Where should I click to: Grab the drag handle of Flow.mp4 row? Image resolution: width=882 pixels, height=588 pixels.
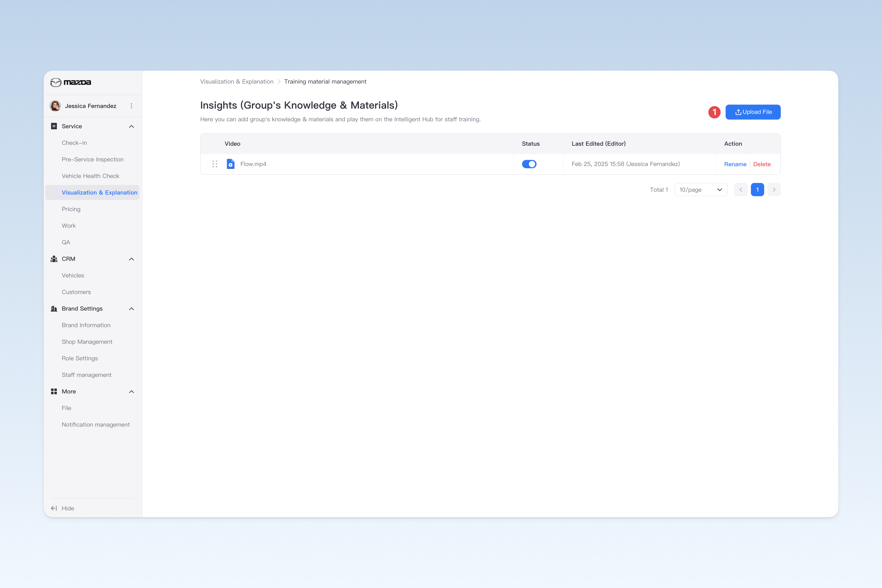214,164
